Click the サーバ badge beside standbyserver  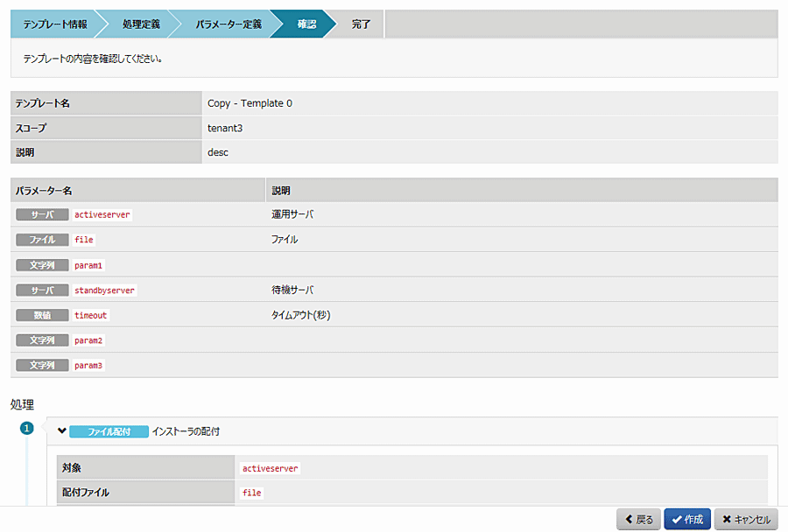(x=42, y=290)
